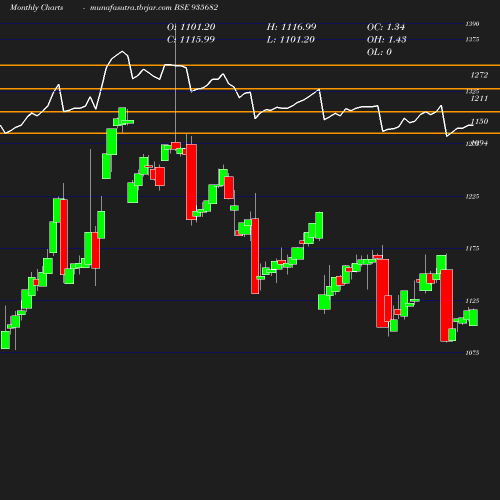Click the 'munafasutra.tbrjar.com BSE 935682' label
Viewport: 500px width, 500px height.
[x=154, y=8]
